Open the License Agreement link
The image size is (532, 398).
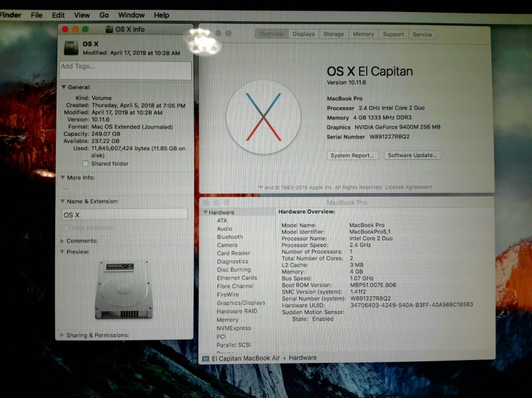click(x=408, y=187)
